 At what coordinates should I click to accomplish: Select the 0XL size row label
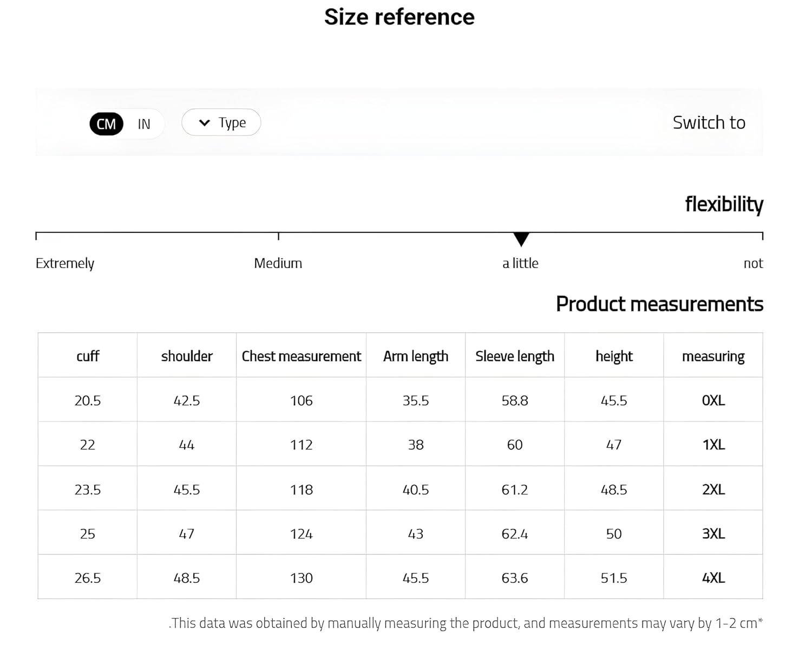713,400
